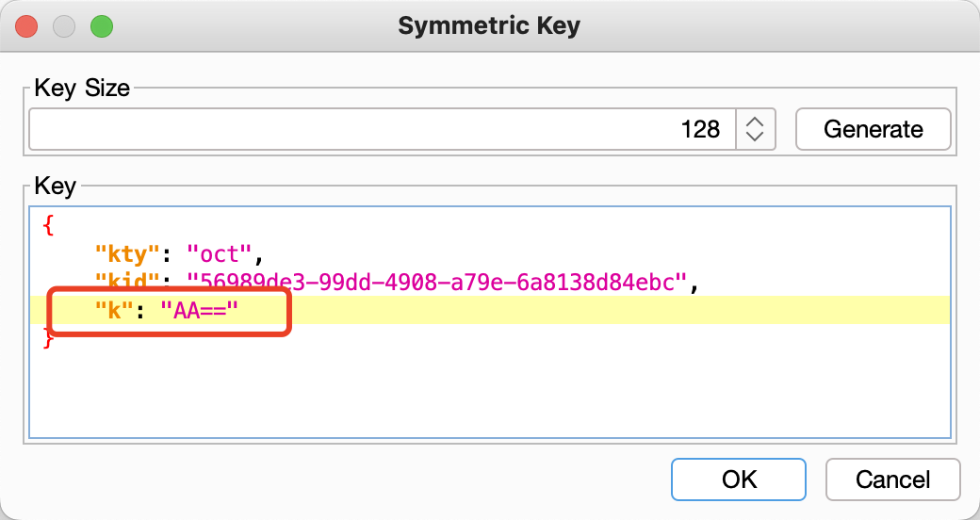Click the Symmetric Key title bar text
The image size is (980, 520).
pyautogui.click(x=489, y=25)
